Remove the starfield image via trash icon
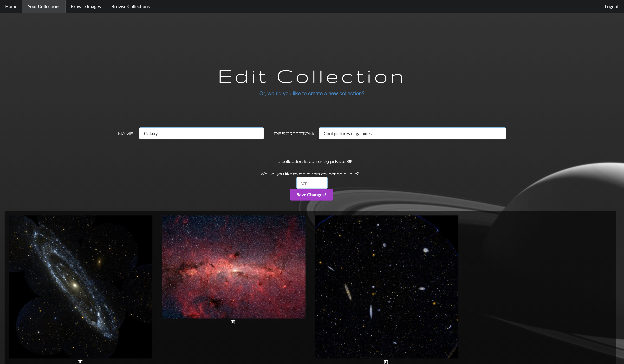The image size is (624, 364). pos(386,362)
